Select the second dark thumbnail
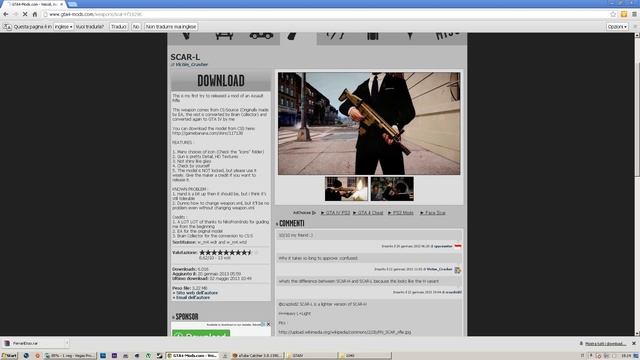Screen dimensions: 640x360 pos(392,189)
